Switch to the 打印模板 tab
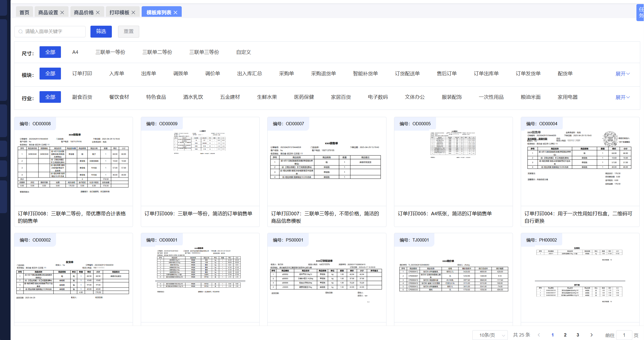Screen dimensions: 644x340 [119, 12]
